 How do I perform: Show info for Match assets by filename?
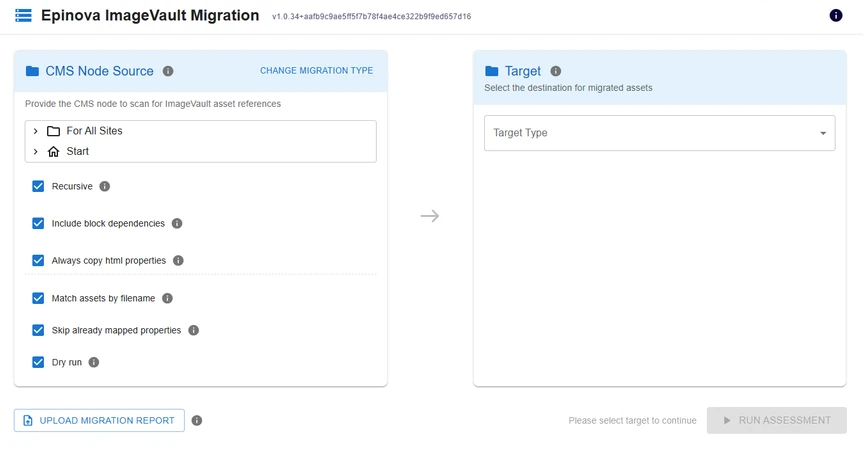coord(167,298)
